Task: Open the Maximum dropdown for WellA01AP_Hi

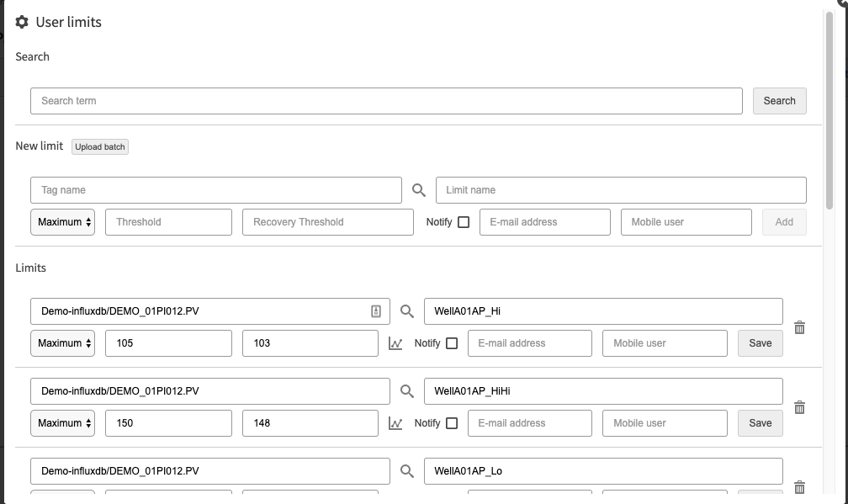Action: 63,343
